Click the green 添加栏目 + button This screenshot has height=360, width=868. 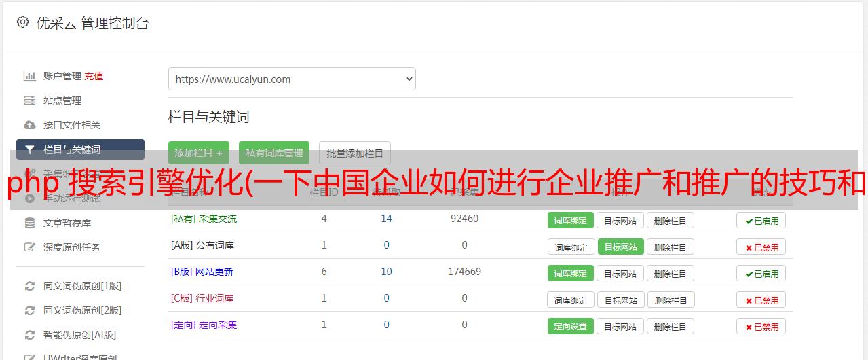[x=199, y=153]
